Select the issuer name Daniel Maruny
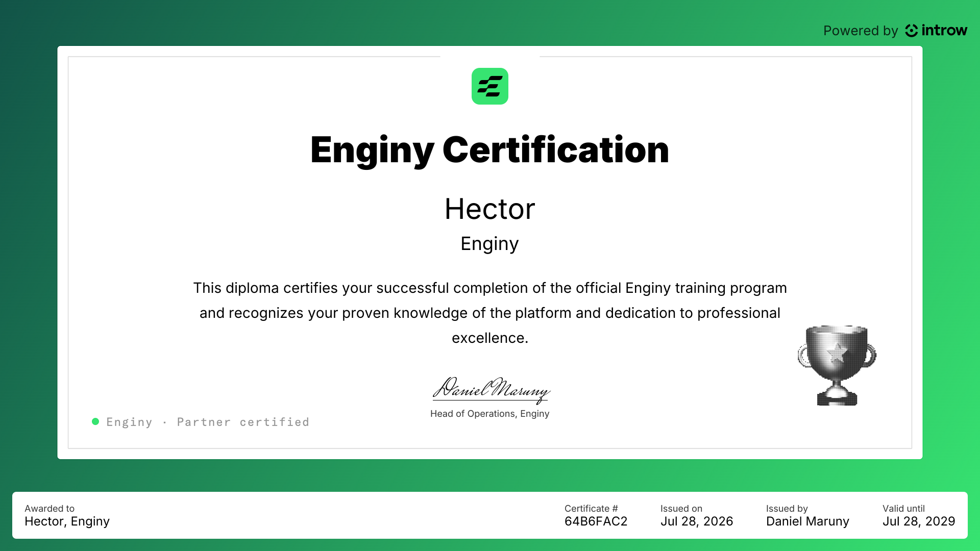This screenshot has height=551, width=980. pos(807,521)
